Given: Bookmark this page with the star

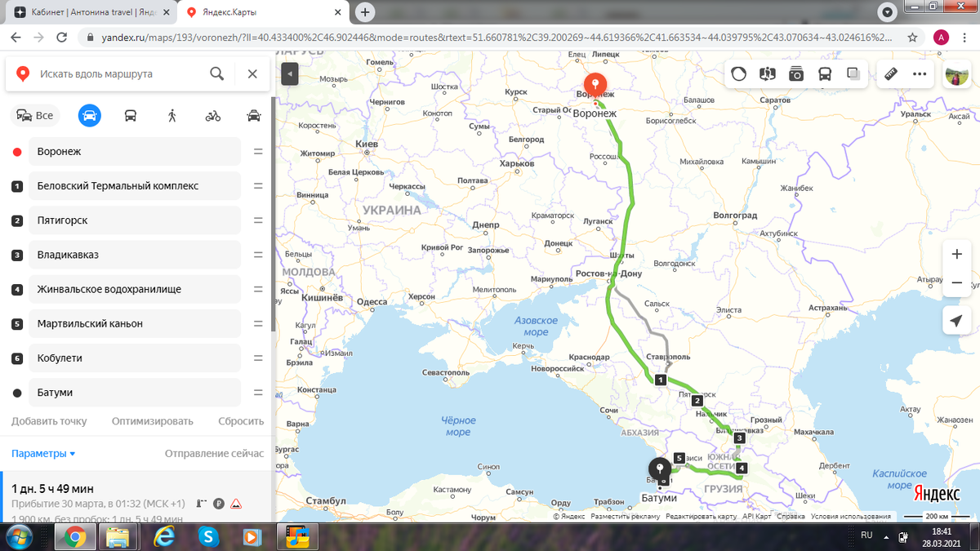Looking at the screenshot, I should pos(912,38).
